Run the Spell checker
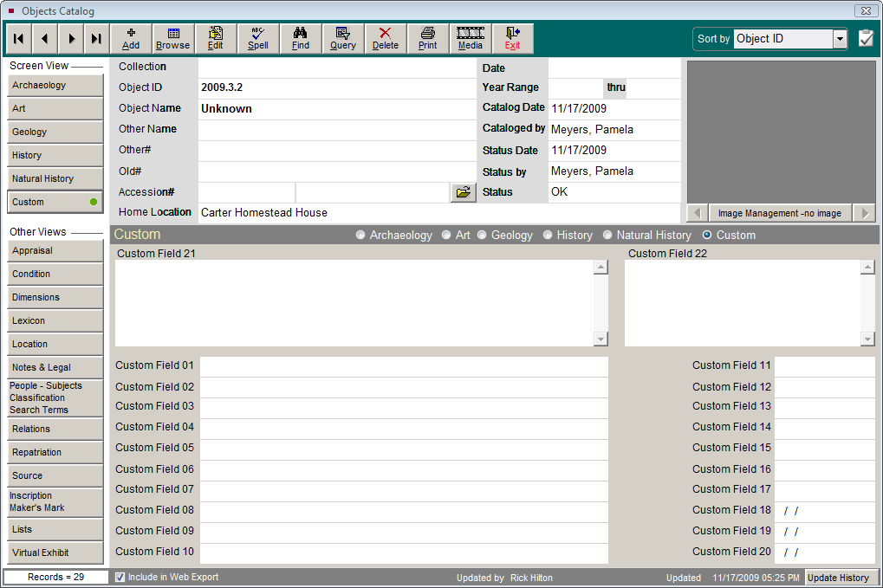This screenshot has width=883, height=588. click(257, 38)
